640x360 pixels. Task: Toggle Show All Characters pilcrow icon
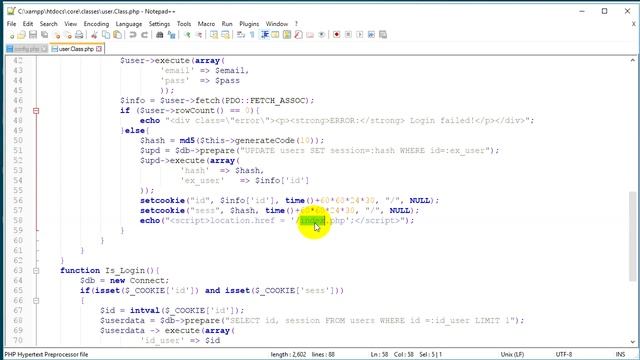pyautogui.click(x=252, y=35)
